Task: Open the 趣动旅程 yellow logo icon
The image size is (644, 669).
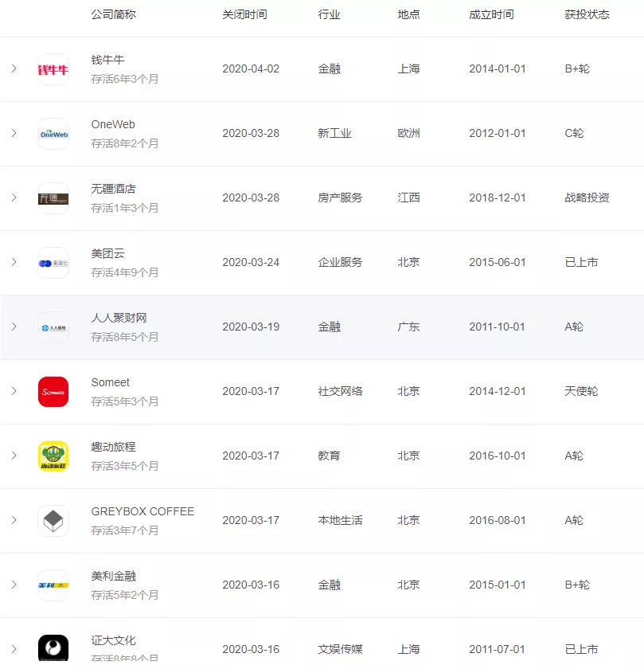Action: (x=53, y=456)
